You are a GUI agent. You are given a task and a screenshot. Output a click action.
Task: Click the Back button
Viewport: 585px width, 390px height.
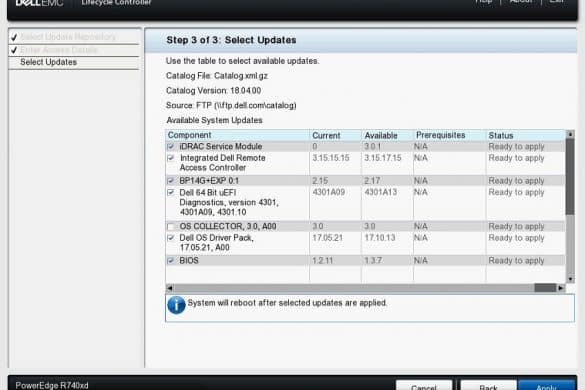488,386
